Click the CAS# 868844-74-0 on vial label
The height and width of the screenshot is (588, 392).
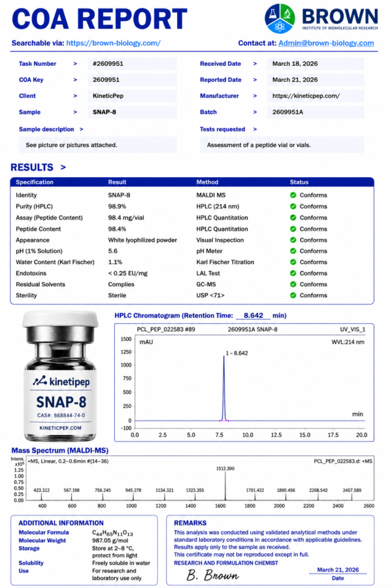61,416
